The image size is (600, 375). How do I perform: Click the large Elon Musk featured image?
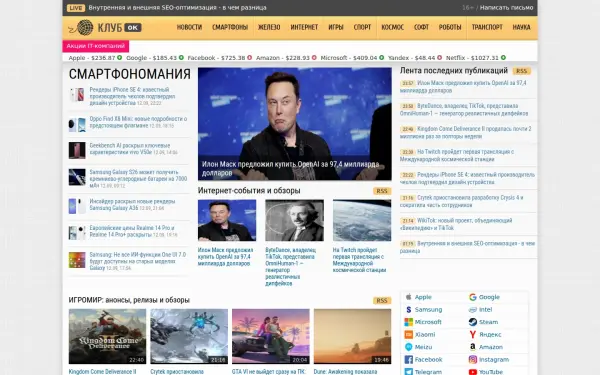pos(295,124)
